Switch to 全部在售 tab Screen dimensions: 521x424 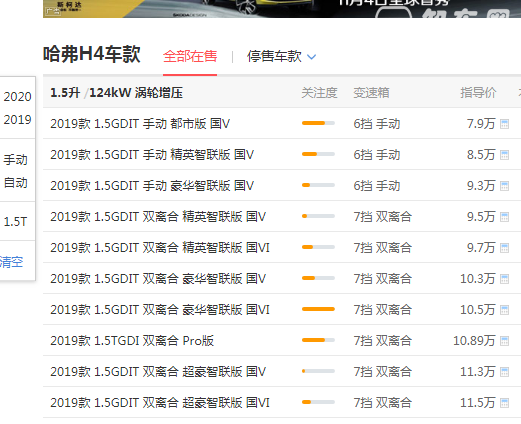190,56
